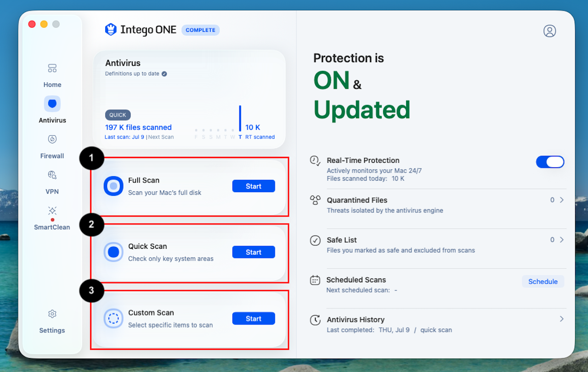Click the definitions up-to-date checkmark badge
588x372 pixels.
[164, 74]
